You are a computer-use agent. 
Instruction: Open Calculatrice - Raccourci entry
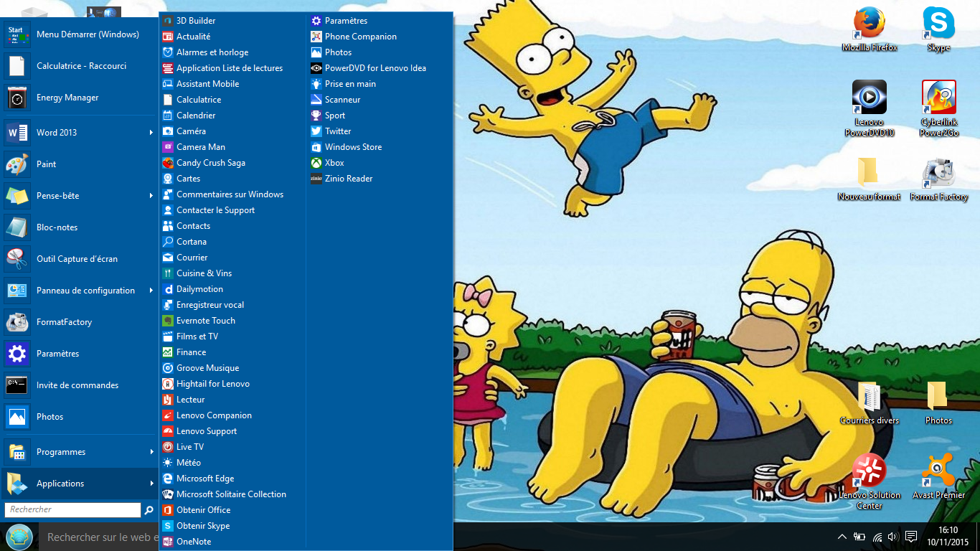pos(80,66)
